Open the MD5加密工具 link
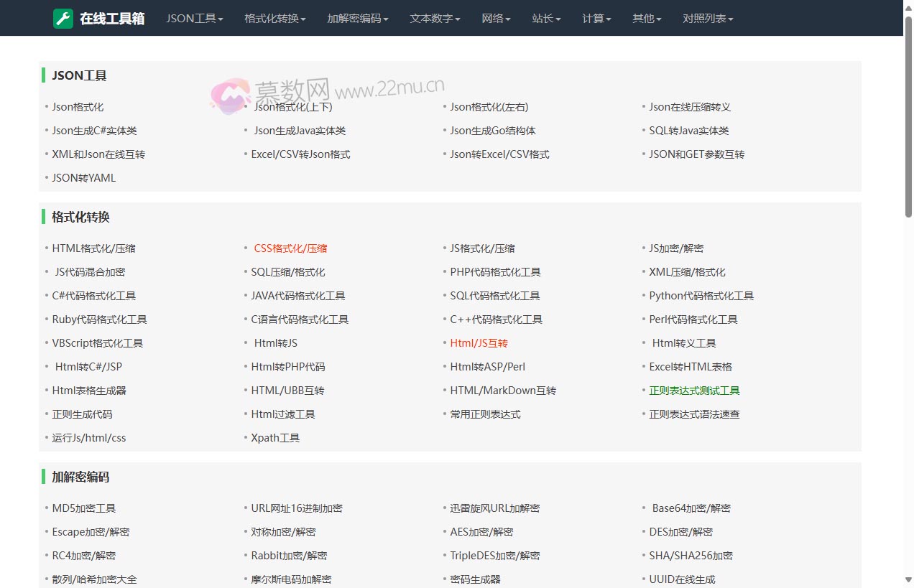914x588 pixels. (83, 508)
